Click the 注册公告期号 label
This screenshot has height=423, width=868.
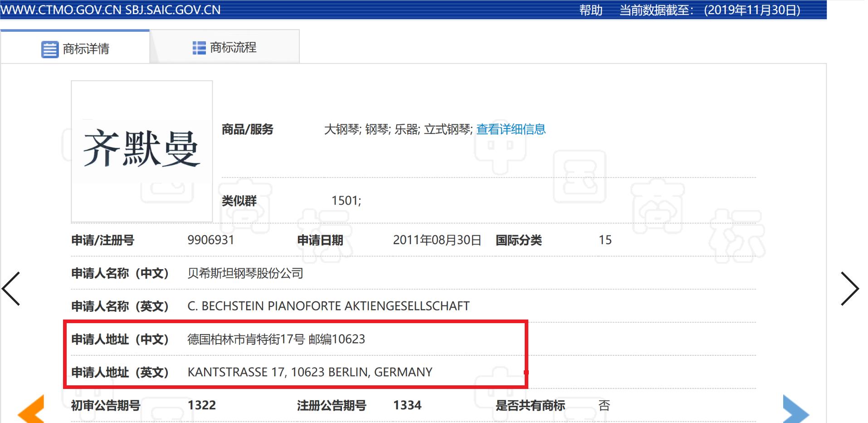pos(332,405)
